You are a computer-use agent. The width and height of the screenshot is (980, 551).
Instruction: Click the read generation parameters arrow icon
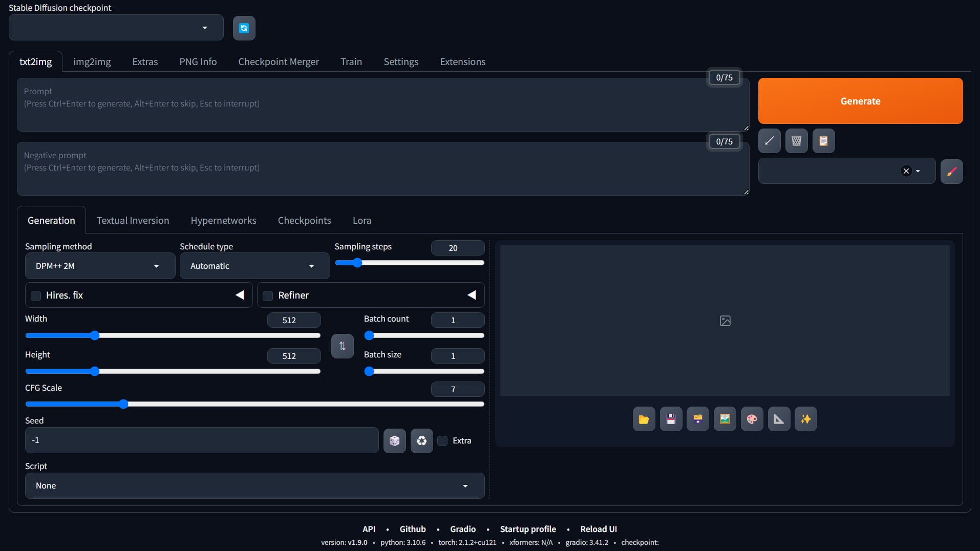click(769, 141)
